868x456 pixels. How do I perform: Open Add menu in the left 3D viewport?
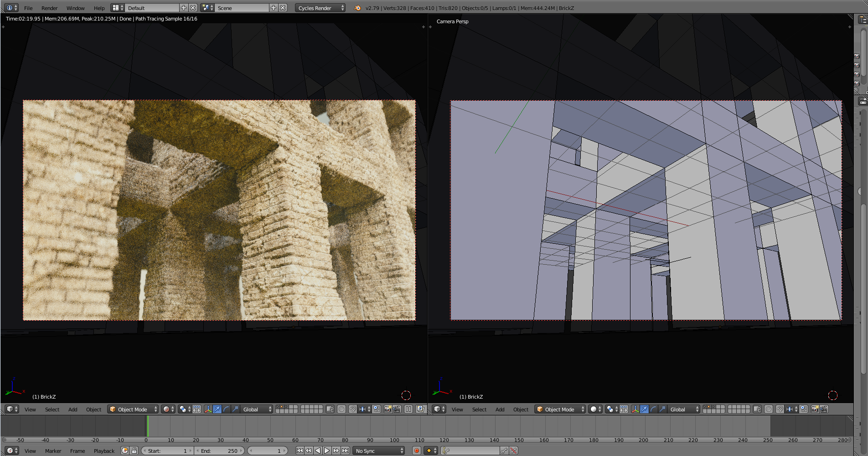[72, 410]
